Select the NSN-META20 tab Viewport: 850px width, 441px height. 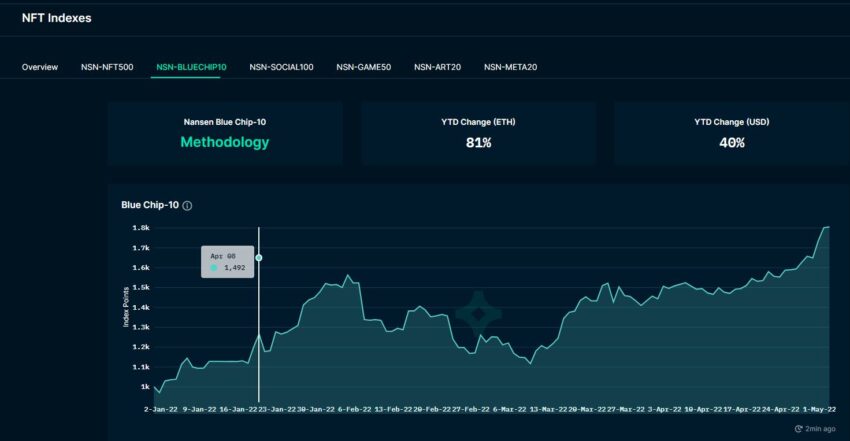click(511, 67)
